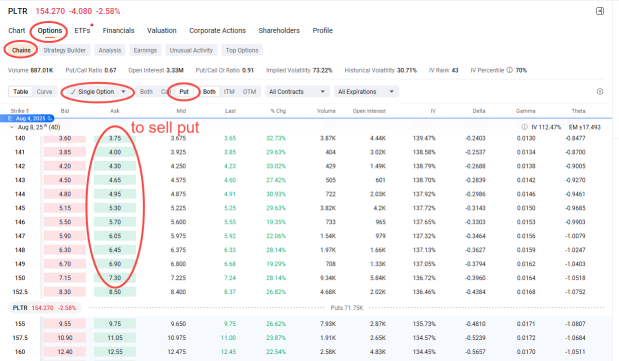Filter to OTM contracts
This screenshot has width=619, height=361.
tap(249, 92)
